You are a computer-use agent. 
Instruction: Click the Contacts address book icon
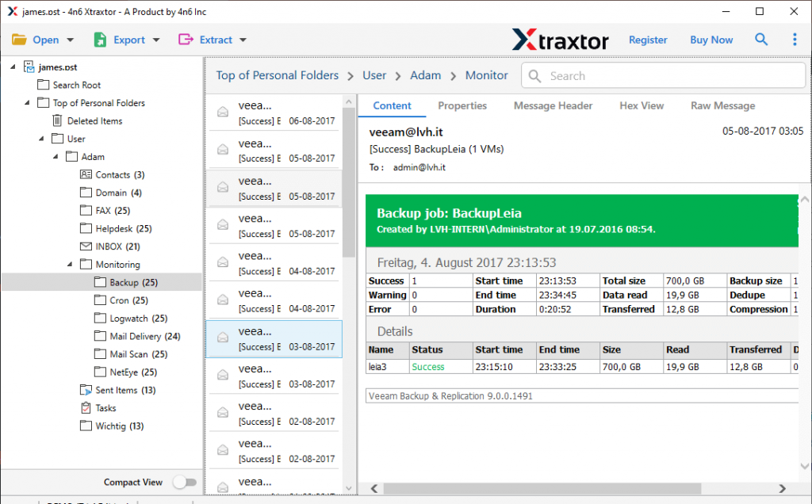click(x=86, y=174)
